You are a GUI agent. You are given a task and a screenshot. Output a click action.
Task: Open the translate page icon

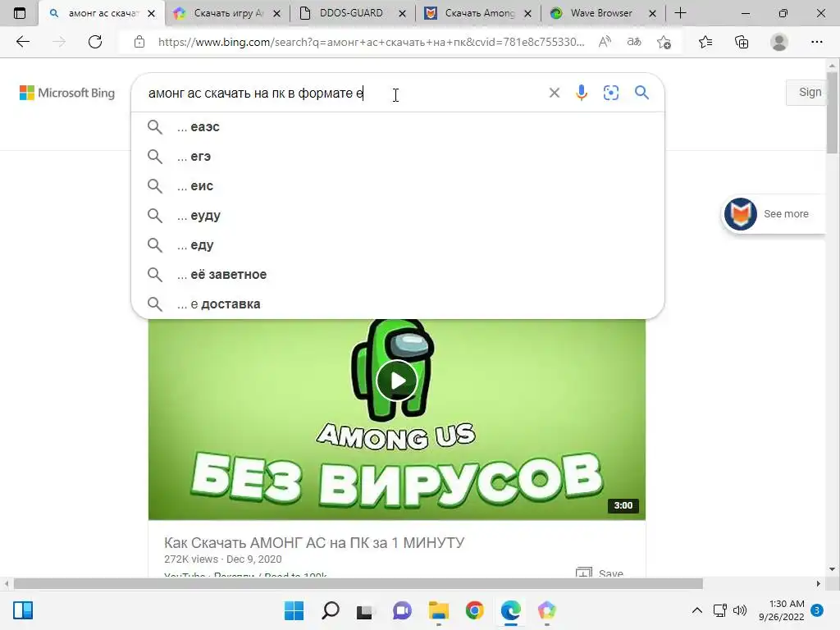click(x=634, y=42)
